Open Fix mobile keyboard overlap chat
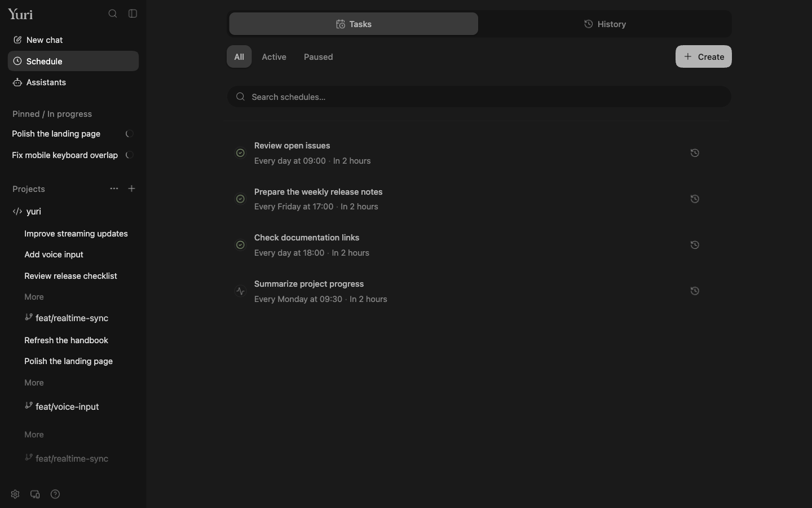 tap(73, 155)
